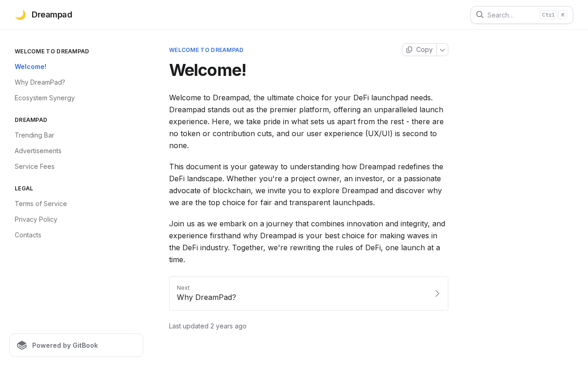The height and width of the screenshot is (368, 588).
Task: Open the Ecosystem Synergy sidebar page
Action: [x=45, y=98]
